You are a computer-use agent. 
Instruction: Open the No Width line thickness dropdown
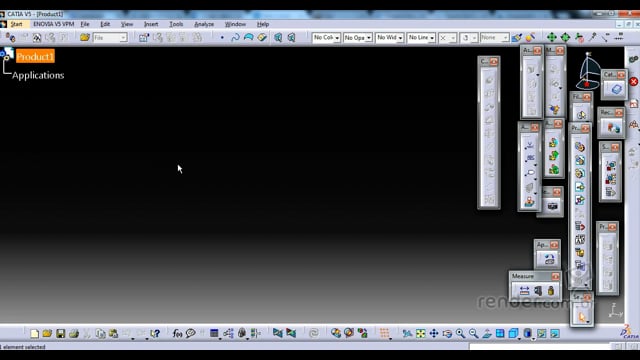400,38
